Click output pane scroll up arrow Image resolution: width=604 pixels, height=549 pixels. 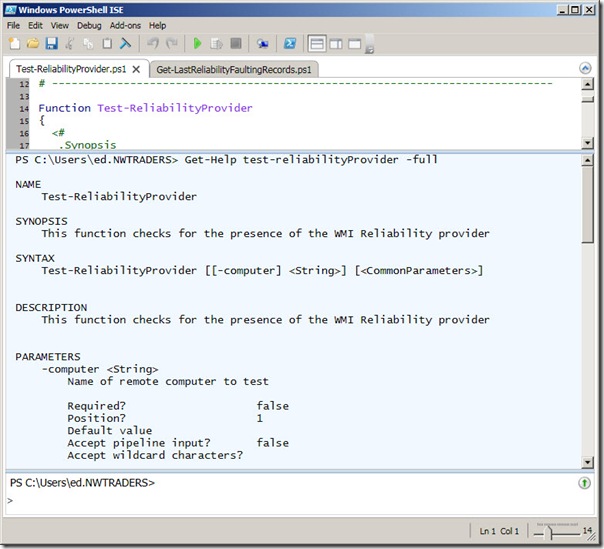point(587,160)
